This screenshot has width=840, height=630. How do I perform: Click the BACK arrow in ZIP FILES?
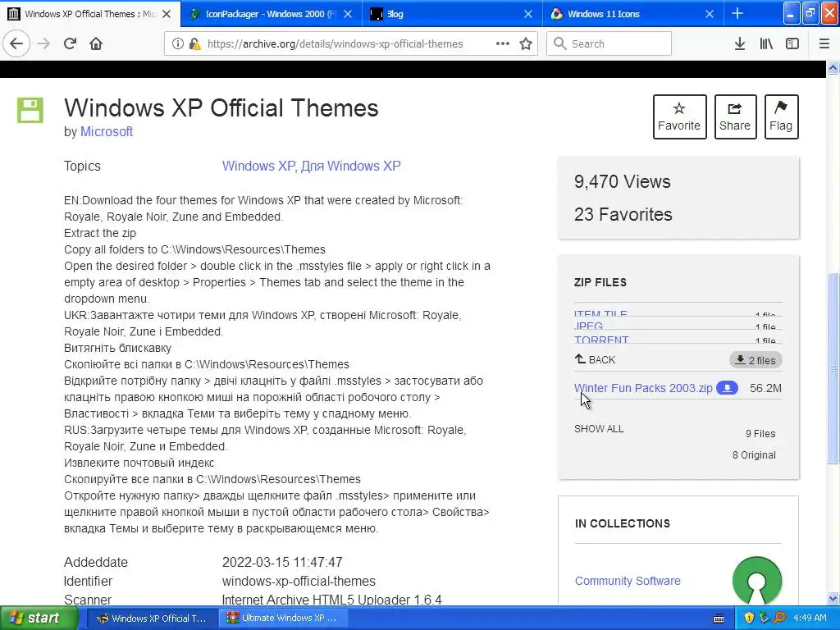[595, 359]
